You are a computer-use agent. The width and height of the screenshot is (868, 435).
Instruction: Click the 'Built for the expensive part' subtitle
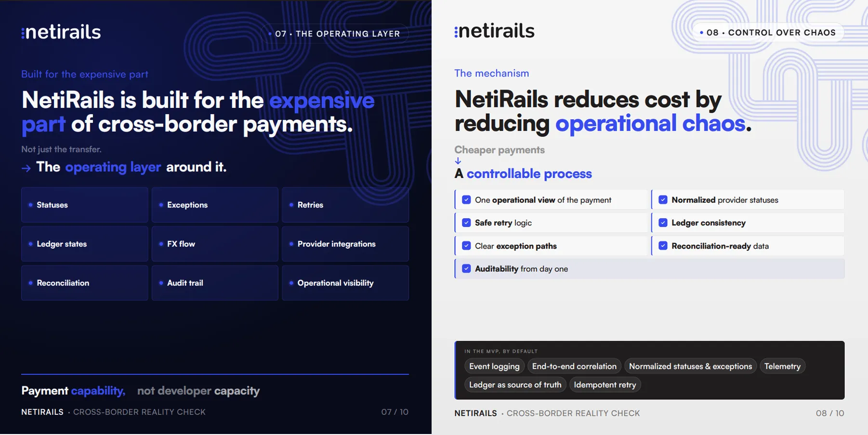[85, 74]
